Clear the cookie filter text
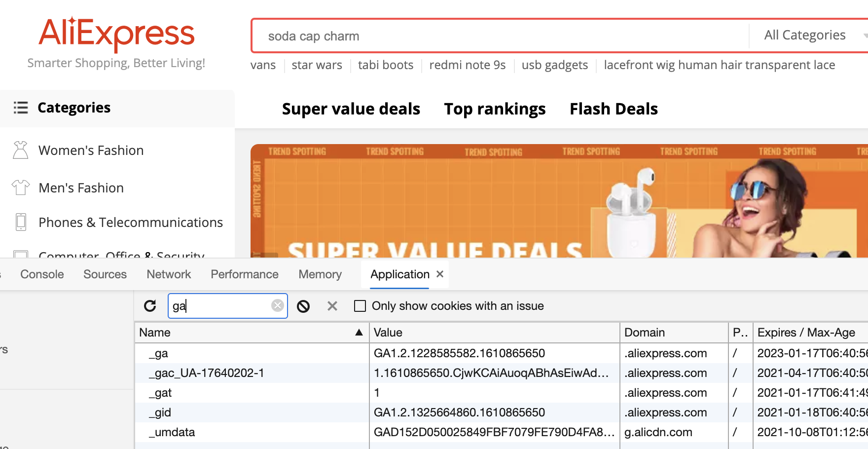Screen dimensions: 868x449 [x=278, y=306]
